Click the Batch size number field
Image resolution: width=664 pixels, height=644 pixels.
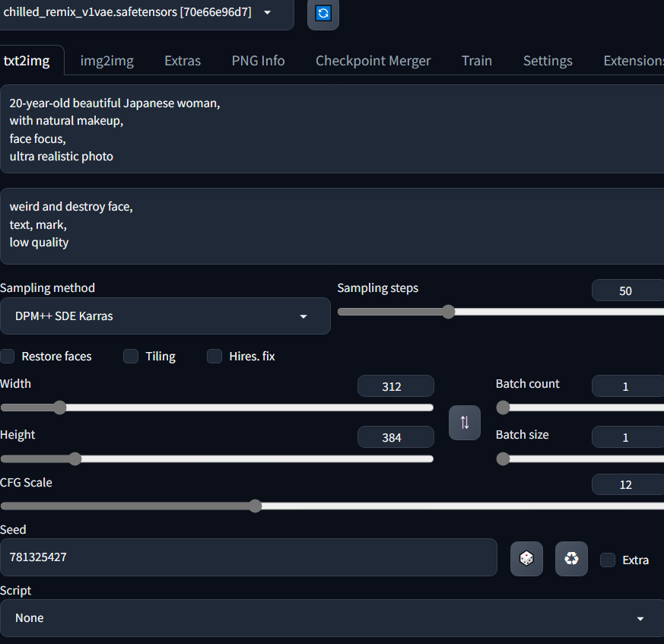tap(627, 437)
